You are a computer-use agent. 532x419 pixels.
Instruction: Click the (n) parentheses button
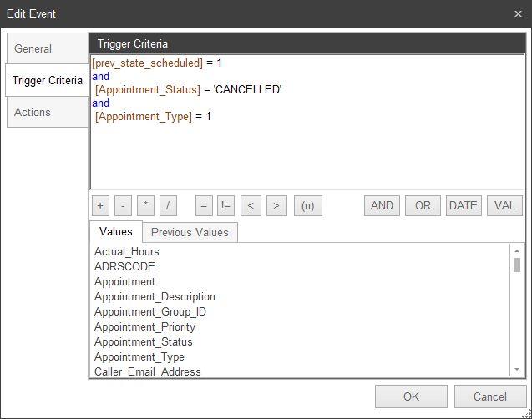pyautogui.click(x=307, y=206)
